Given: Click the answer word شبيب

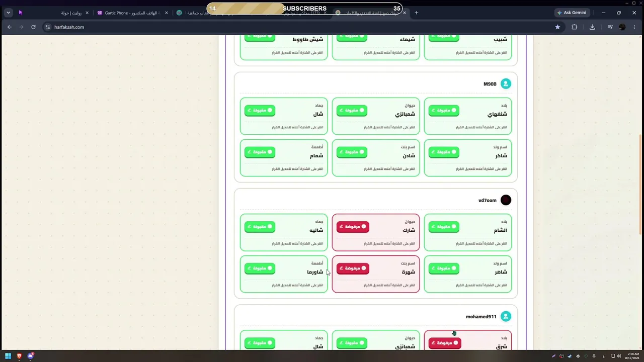Looking at the screenshot, I should [x=501, y=39].
